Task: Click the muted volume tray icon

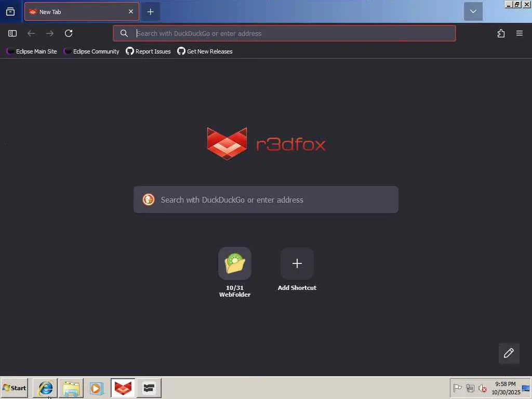Action: (x=482, y=388)
